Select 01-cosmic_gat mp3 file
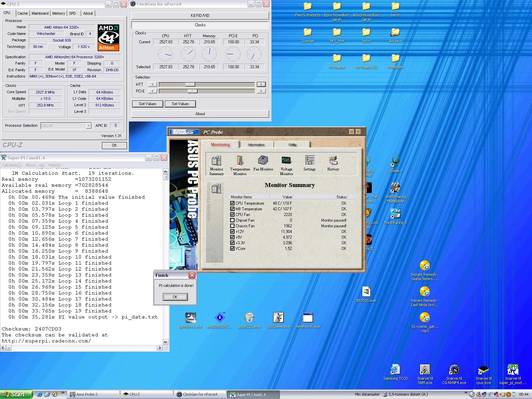This screenshot has width=532, height=399. 425,322
